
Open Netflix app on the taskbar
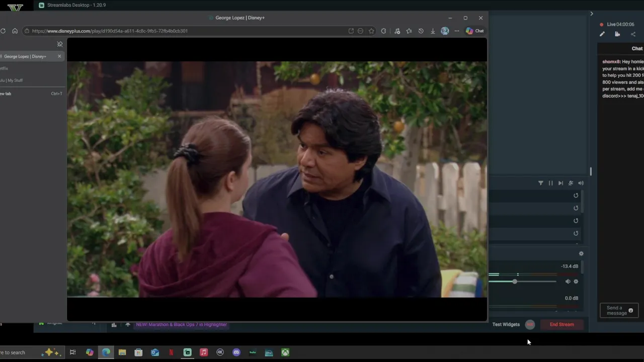[171, 352]
